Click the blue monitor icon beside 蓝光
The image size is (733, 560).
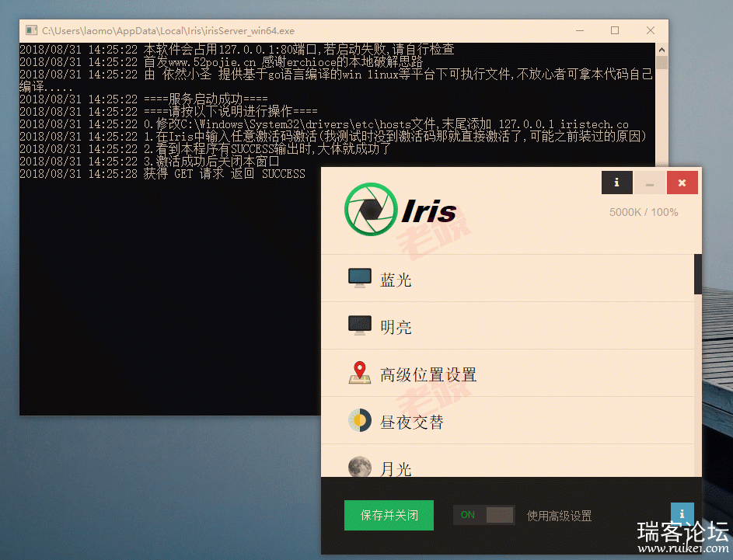[x=359, y=278]
